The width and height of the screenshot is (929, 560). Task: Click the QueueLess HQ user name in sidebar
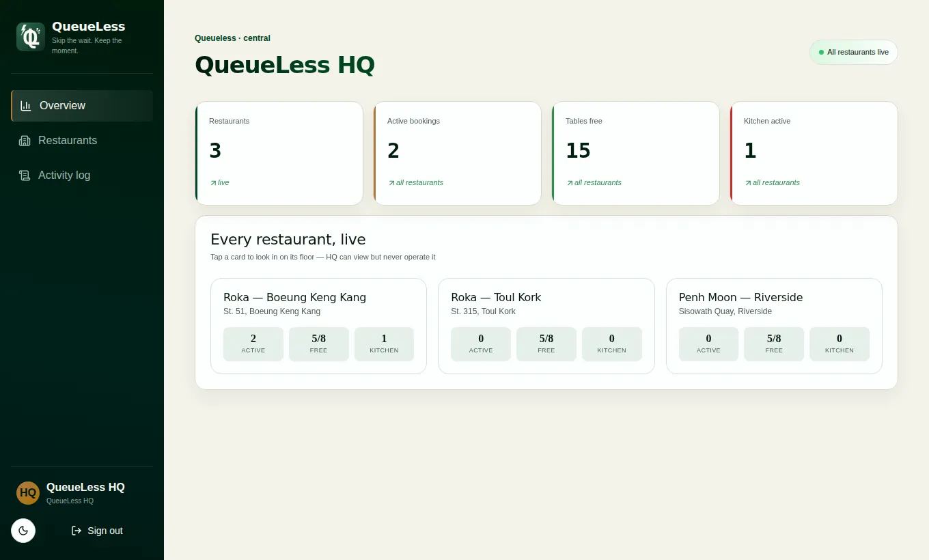click(x=85, y=488)
